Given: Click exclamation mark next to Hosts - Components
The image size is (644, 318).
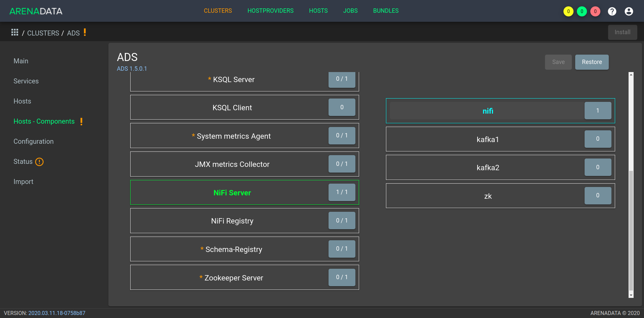Looking at the screenshot, I should click(82, 121).
